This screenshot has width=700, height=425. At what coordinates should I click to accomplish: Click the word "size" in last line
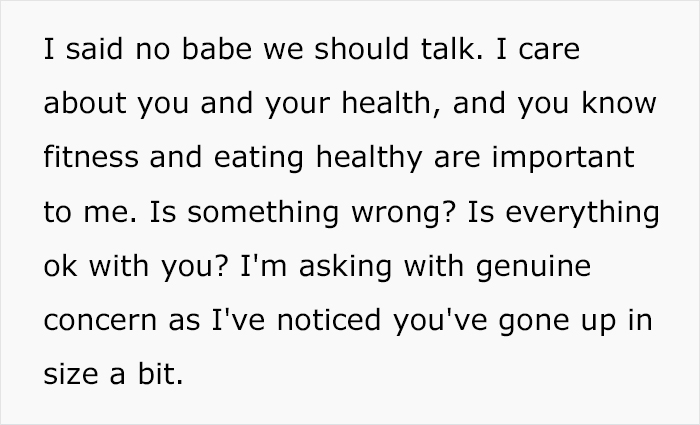pyautogui.click(x=71, y=373)
